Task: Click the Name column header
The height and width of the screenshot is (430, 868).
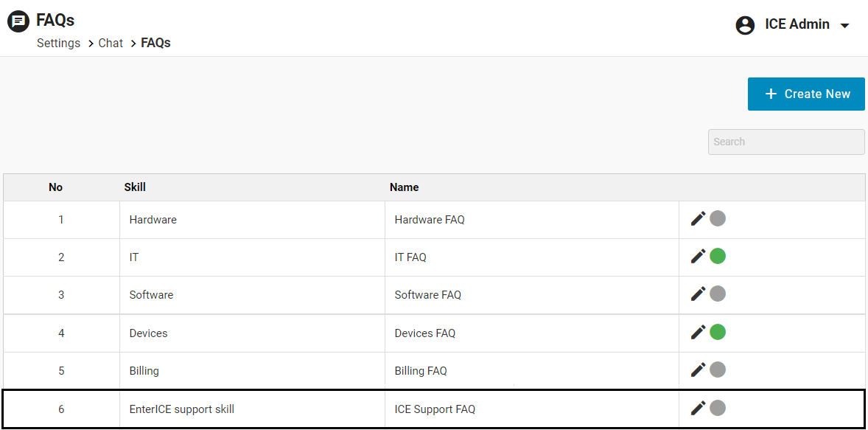Action: [404, 187]
